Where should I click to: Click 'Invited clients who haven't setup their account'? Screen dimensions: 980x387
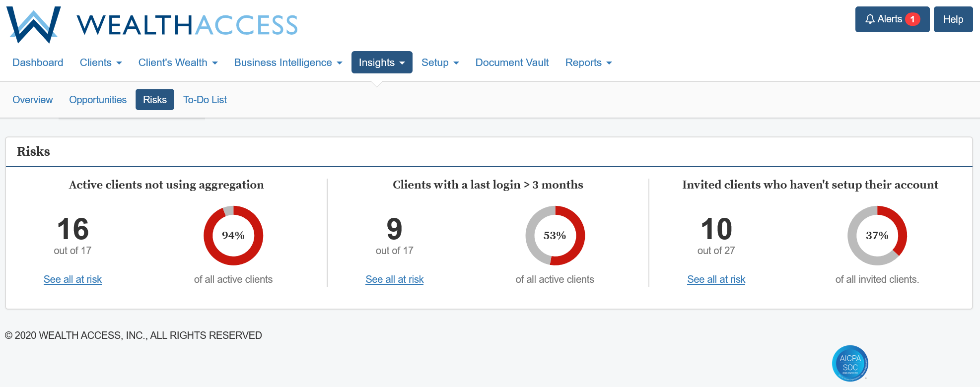[810, 185]
